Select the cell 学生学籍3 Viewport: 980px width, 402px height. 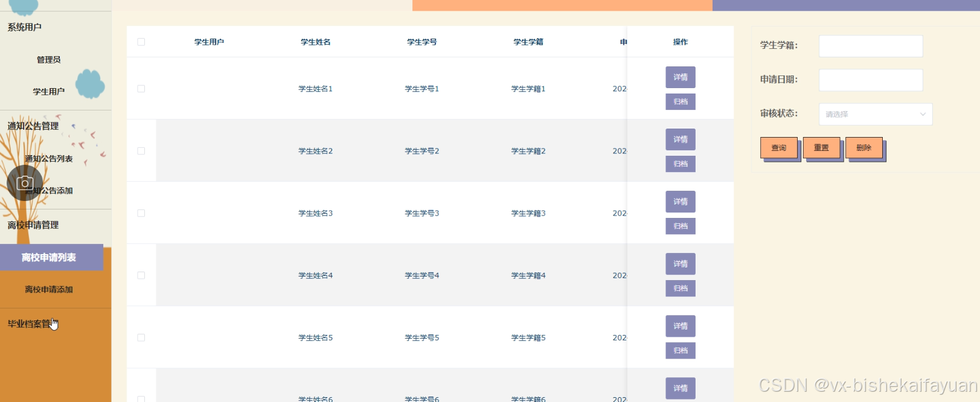click(x=528, y=213)
